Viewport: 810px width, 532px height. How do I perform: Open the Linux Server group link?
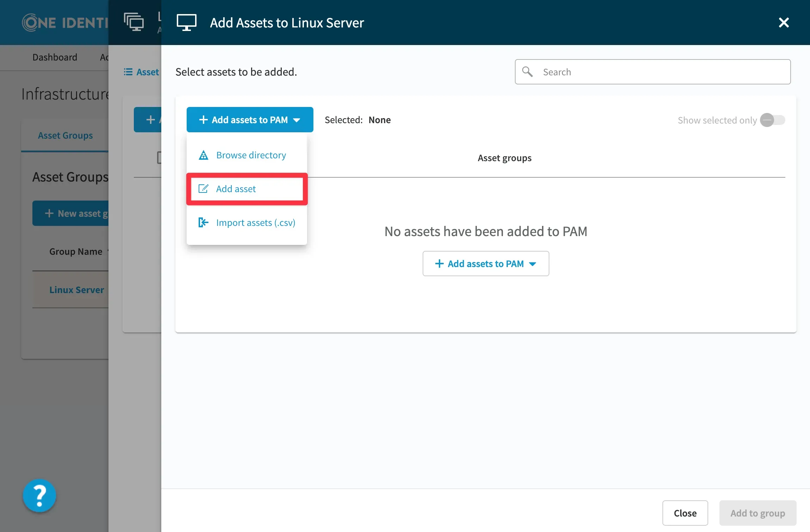[76, 290]
